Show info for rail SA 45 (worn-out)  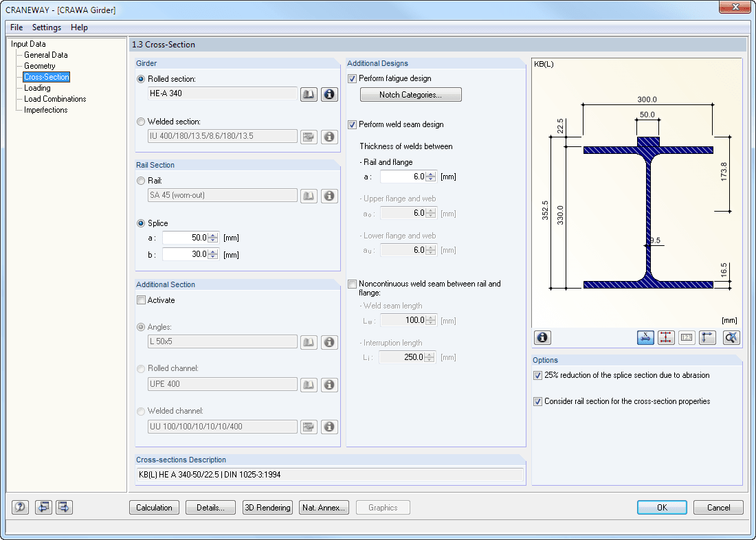(329, 196)
